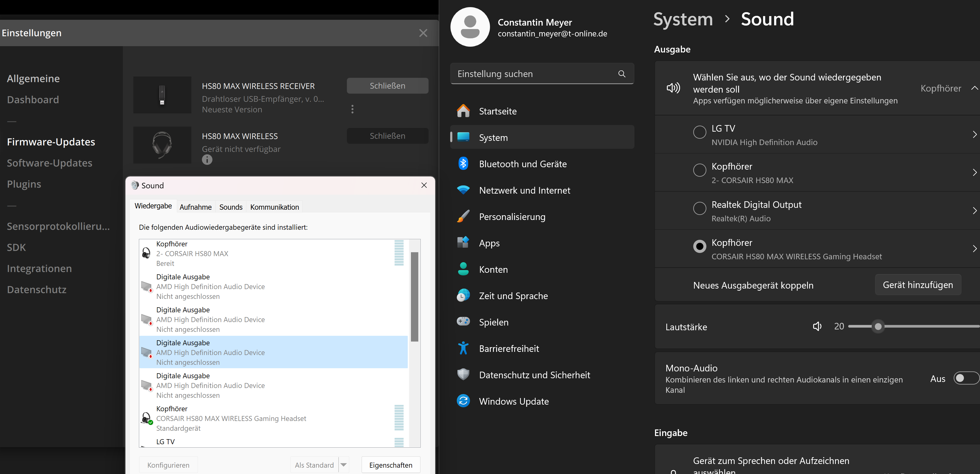Open Als Standard dropdown arrow
The width and height of the screenshot is (980, 474).
click(x=343, y=465)
